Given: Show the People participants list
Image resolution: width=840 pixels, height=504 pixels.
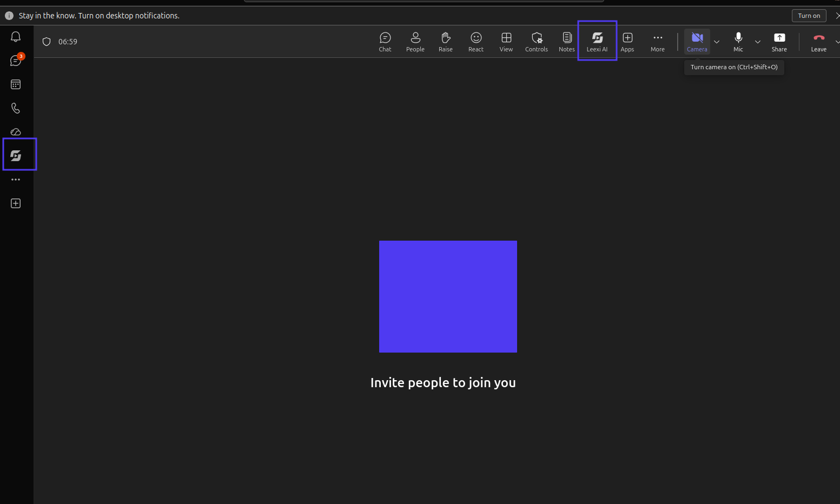Looking at the screenshot, I should (415, 42).
